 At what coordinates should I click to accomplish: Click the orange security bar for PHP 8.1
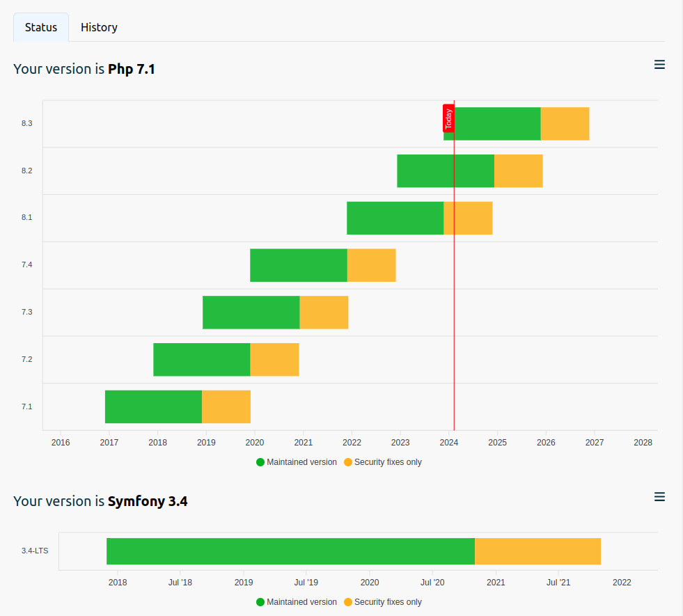469,218
